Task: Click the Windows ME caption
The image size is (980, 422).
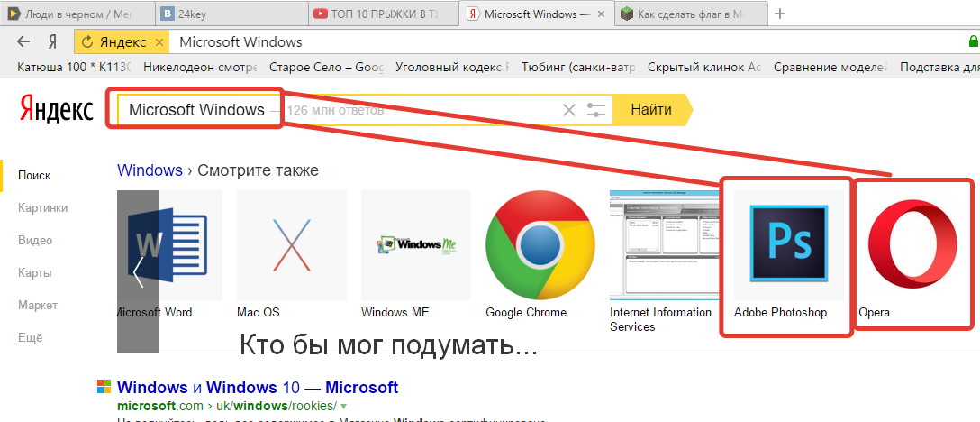Action: point(395,312)
